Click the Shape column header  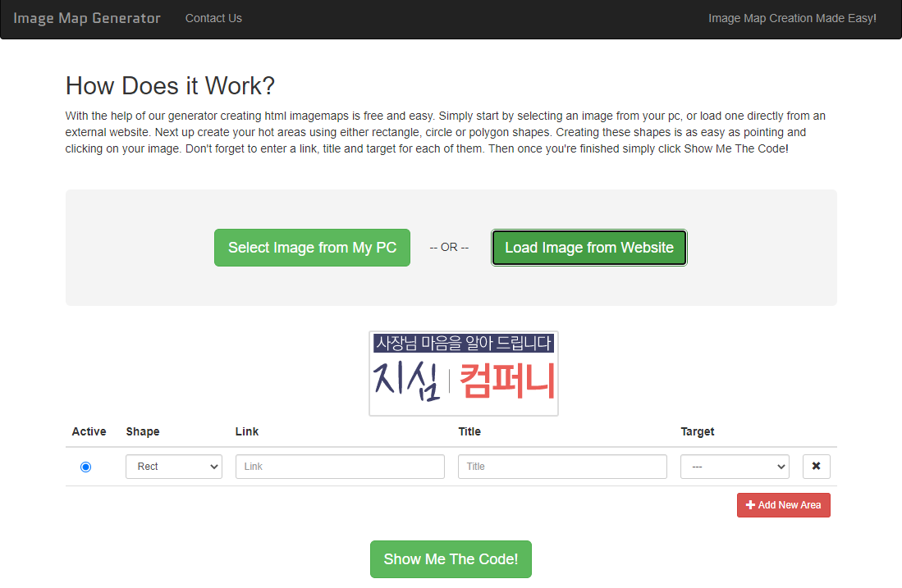click(x=143, y=431)
